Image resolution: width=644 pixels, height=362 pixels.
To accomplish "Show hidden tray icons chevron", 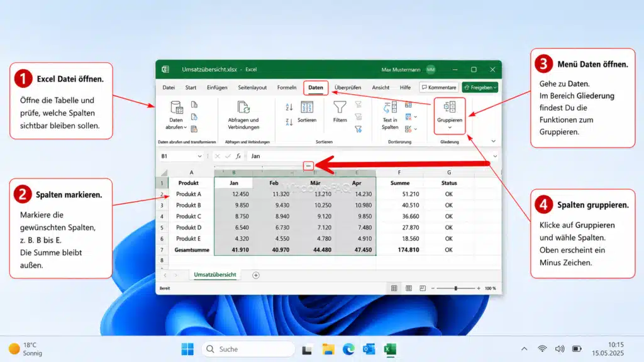I will 524,349.
